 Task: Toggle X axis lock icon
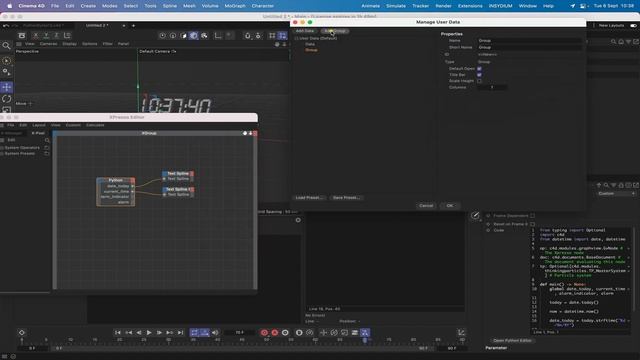pyautogui.click(x=36, y=36)
